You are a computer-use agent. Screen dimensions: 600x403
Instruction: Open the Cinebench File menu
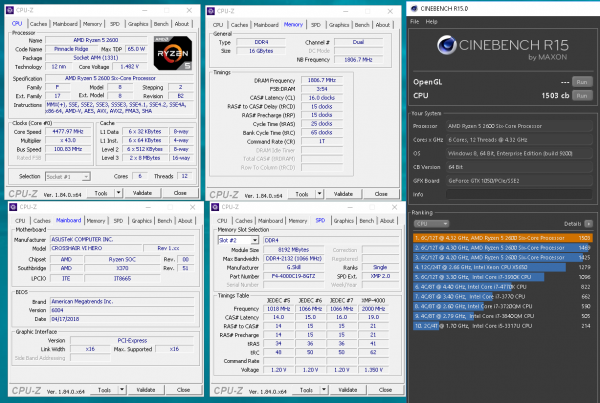pyautogui.click(x=416, y=22)
